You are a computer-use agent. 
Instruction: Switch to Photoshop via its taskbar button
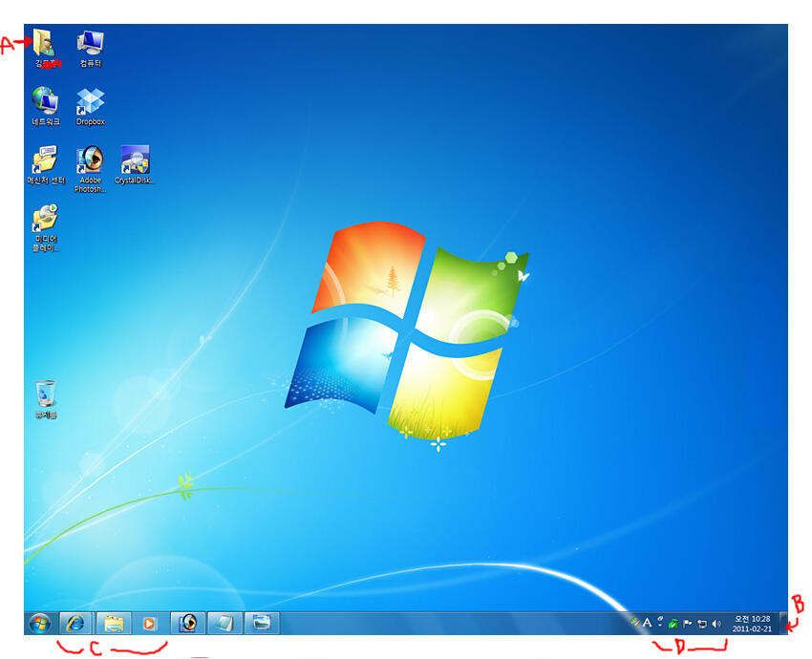point(188,623)
